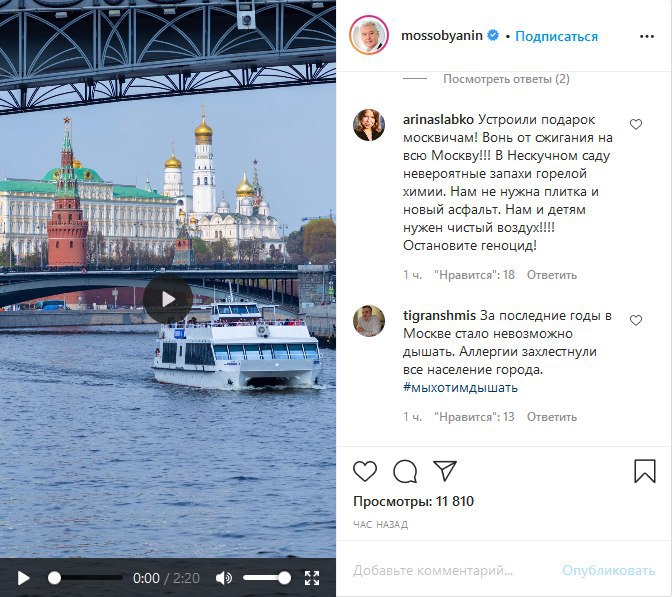The image size is (672, 597).
Task: Share the post via paper plane icon
Action: point(445,471)
